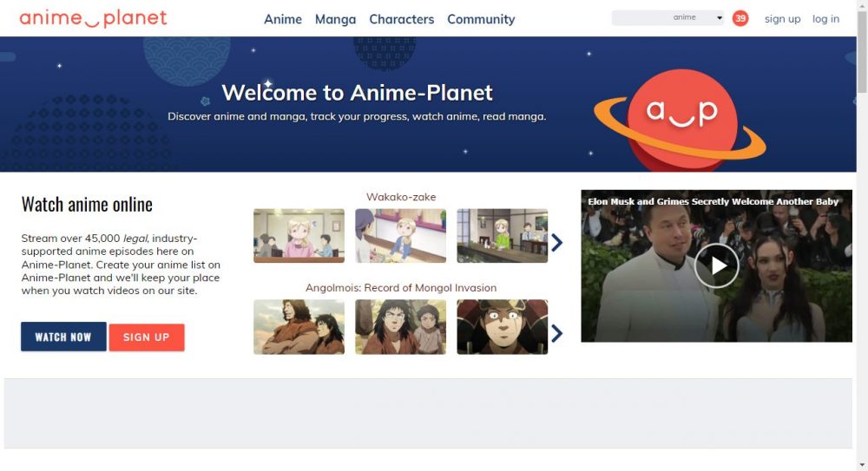This screenshot has height=471, width=868.
Task: Open first Wakako-zake episode thumbnail
Action: pyautogui.click(x=299, y=236)
